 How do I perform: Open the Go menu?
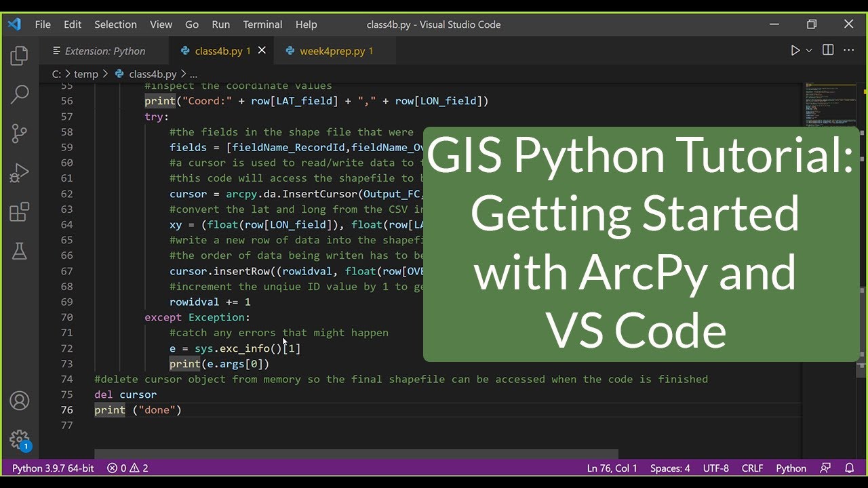coord(192,24)
